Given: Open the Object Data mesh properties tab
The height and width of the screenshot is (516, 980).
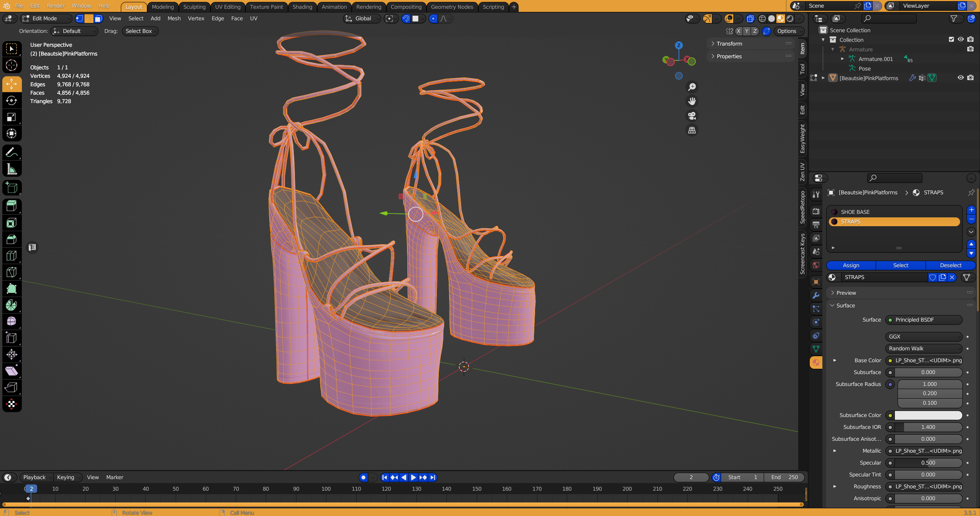Looking at the screenshot, I should [x=816, y=349].
